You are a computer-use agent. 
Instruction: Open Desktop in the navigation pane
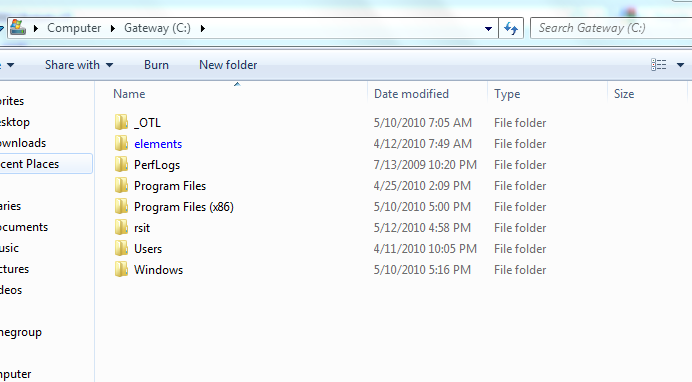click(x=15, y=122)
